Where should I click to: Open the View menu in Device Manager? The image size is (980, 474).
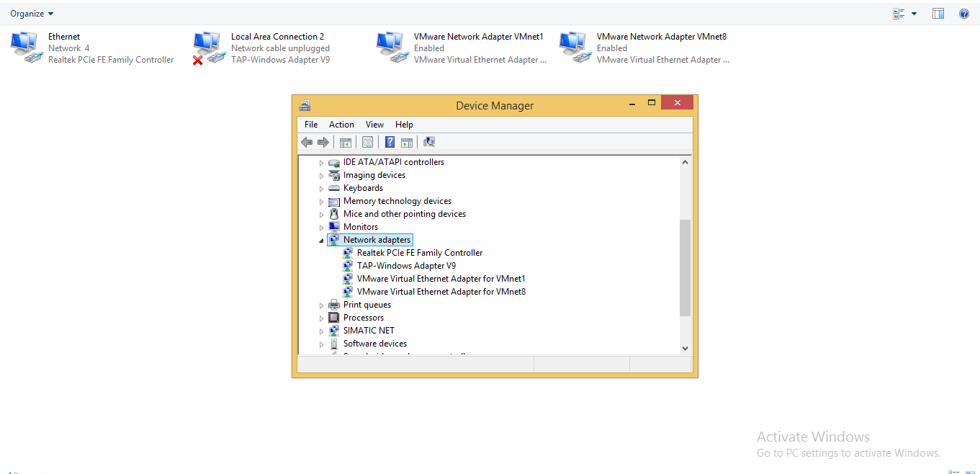[x=374, y=125]
